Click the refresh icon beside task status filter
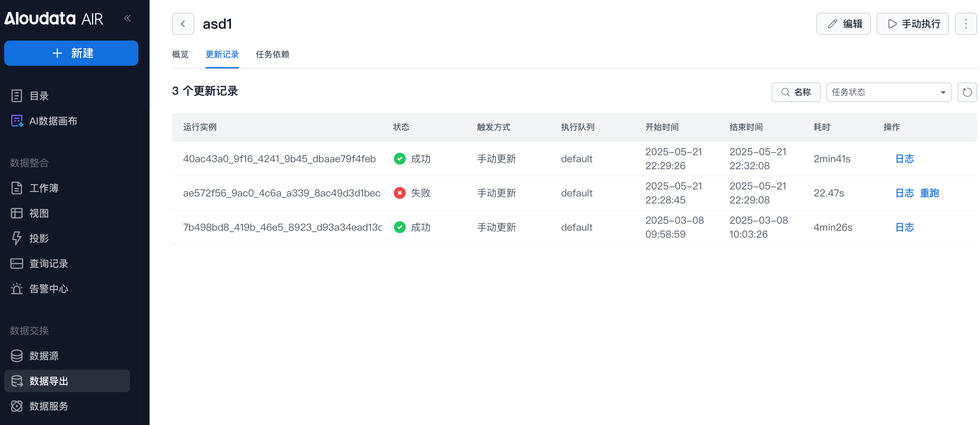 coord(967,92)
